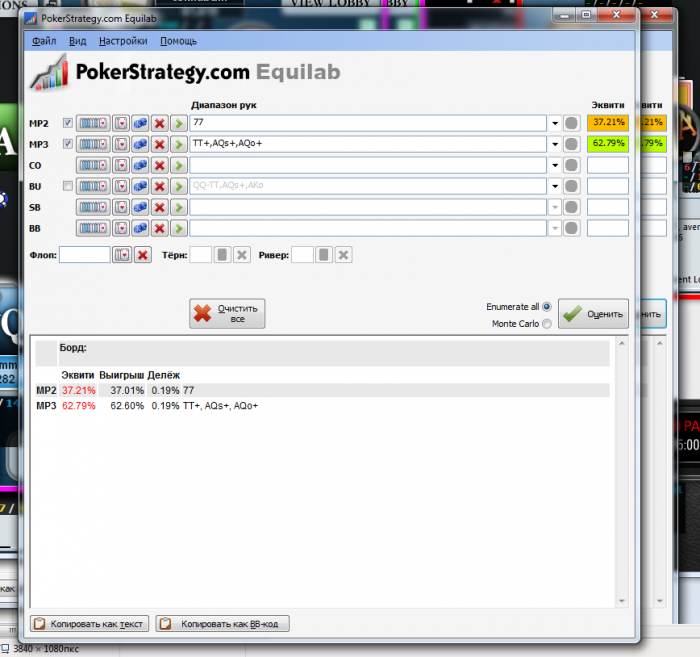This screenshot has width=700, height=657.
Task: Open the Вид menu
Action: [x=77, y=41]
